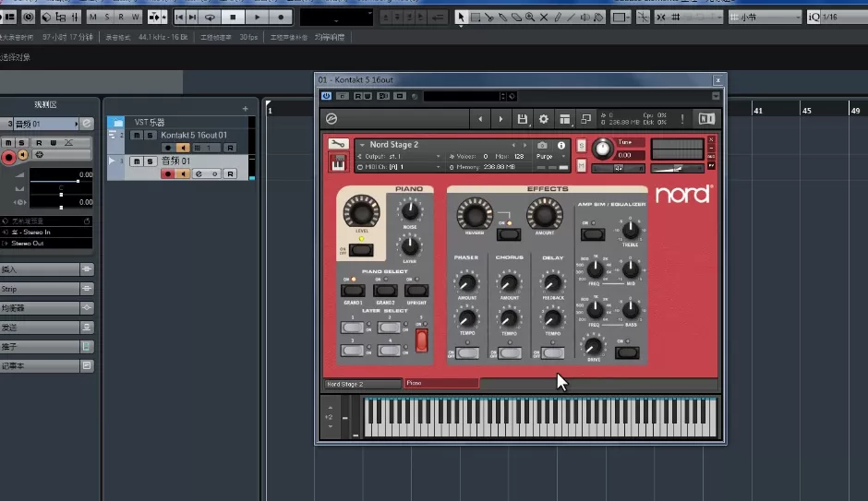Mute the Kontakt 5 16out 01 track
868x501 pixels.
coord(137,135)
